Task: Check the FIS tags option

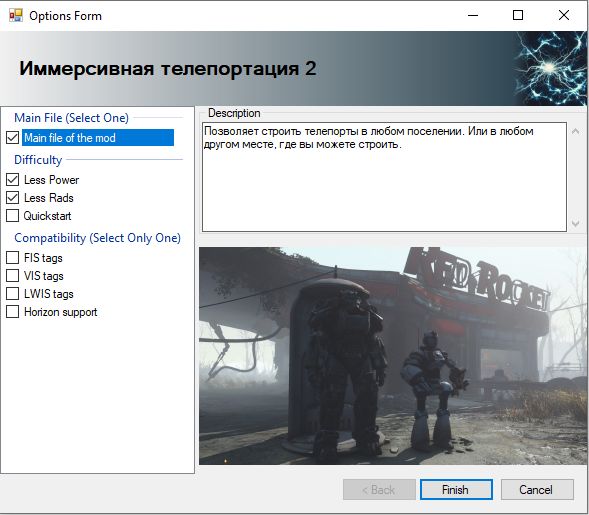Action: [12, 258]
